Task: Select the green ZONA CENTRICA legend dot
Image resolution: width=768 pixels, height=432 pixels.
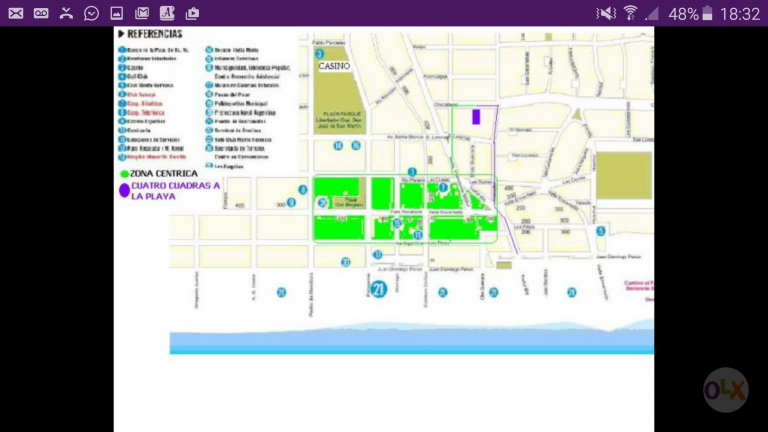Action: point(124,173)
